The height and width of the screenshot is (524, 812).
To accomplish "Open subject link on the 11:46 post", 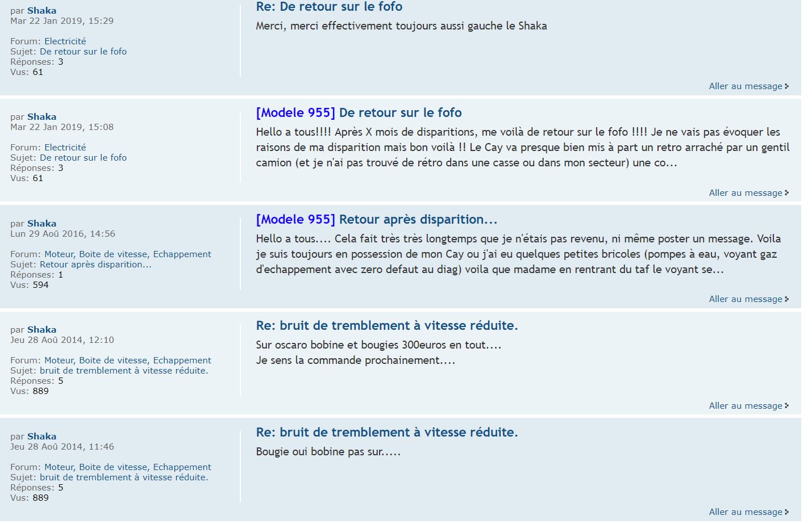I will pos(124,477).
